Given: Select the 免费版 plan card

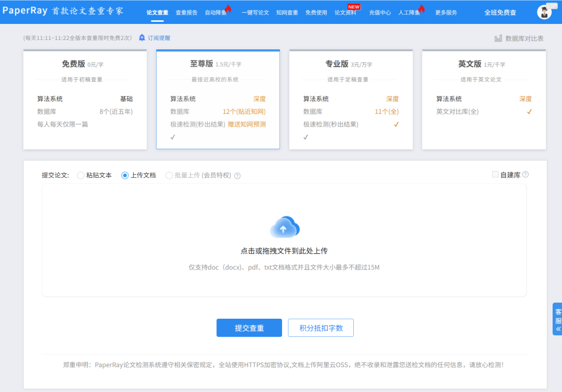Looking at the screenshot, I should click(x=85, y=100).
